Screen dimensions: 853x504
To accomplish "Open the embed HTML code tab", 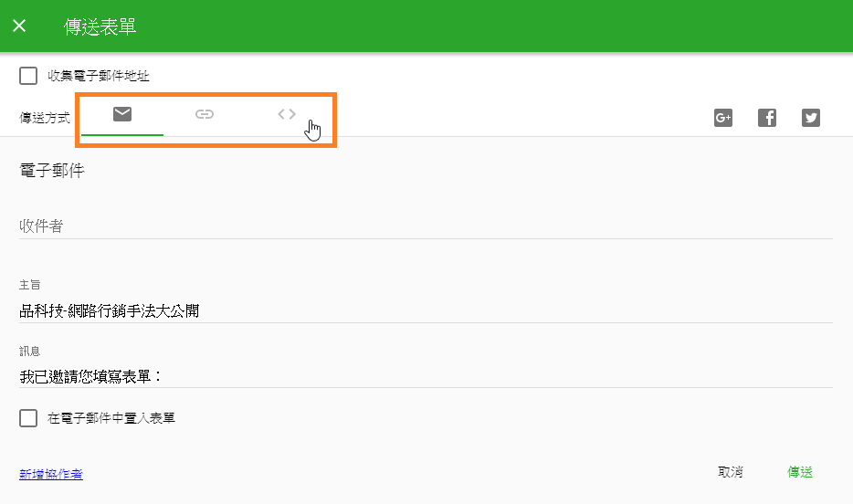I will click(287, 114).
